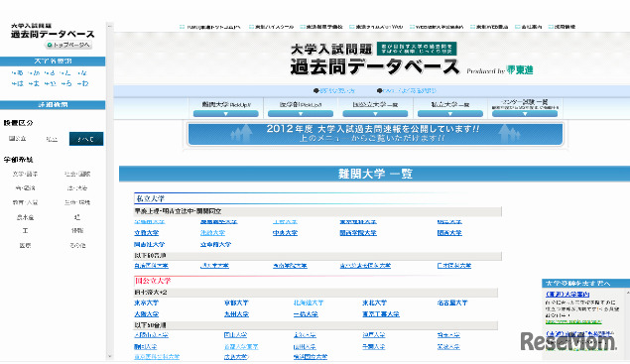The width and height of the screenshot is (630, 364).
Task: Open the 同志社大学 link
Action: click(x=150, y=244)
